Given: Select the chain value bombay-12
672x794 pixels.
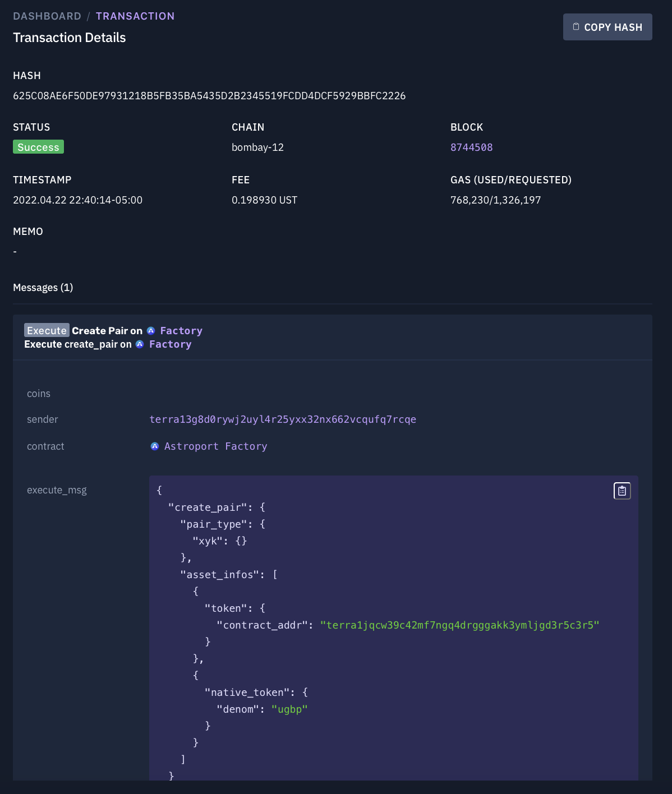Looking at the screenshot, I should coord(257,147).
